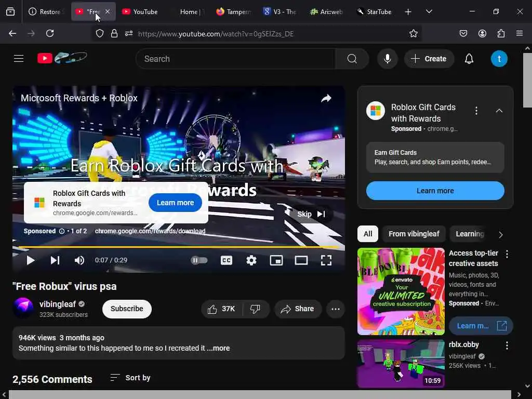The width and height of the screenshot is (532, 399).
Task: Open the rblx.obby video thumbnail
Action: pos(401,363)
